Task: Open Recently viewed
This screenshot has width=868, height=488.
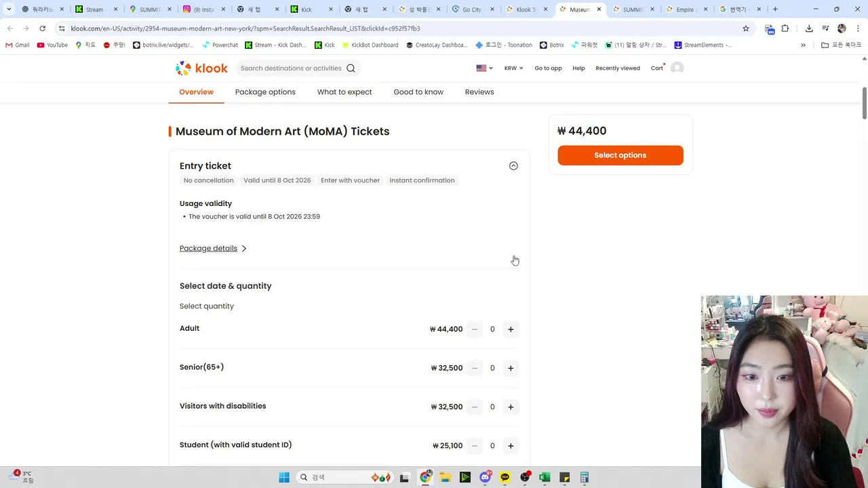Action: [618, 68]
